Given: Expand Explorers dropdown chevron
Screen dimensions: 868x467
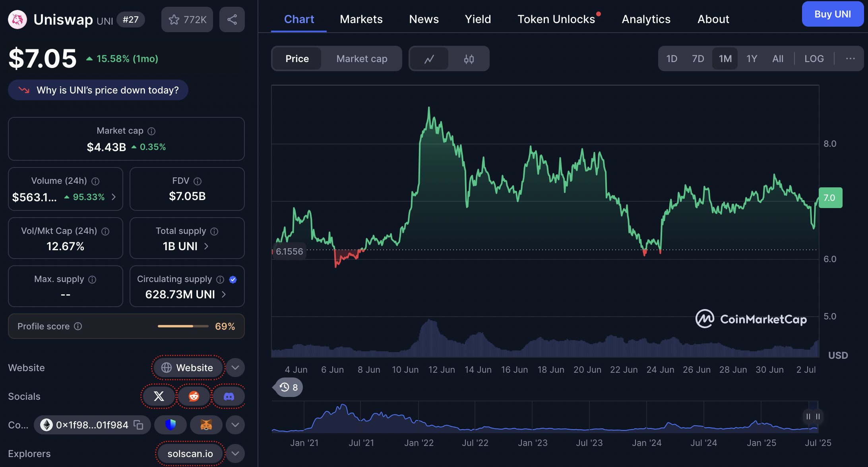Looking at the screenshot, I should 235,453.
